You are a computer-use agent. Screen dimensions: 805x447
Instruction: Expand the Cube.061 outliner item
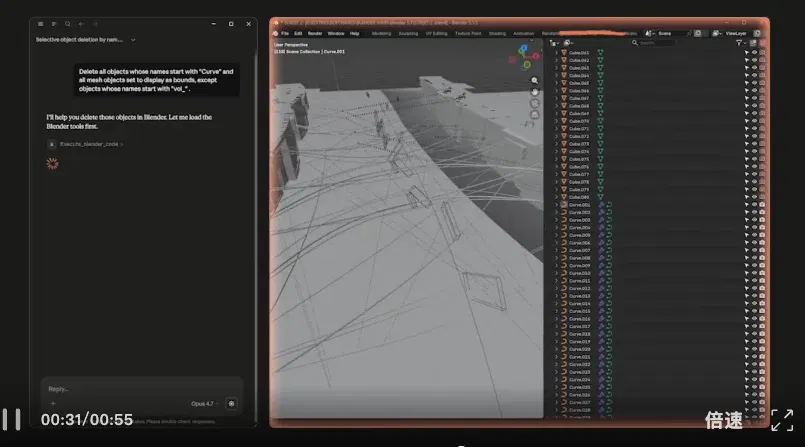click(556, 53)
